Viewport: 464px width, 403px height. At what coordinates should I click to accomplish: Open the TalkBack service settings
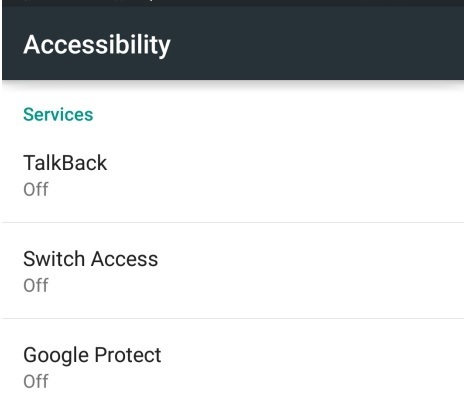point(233,175)
